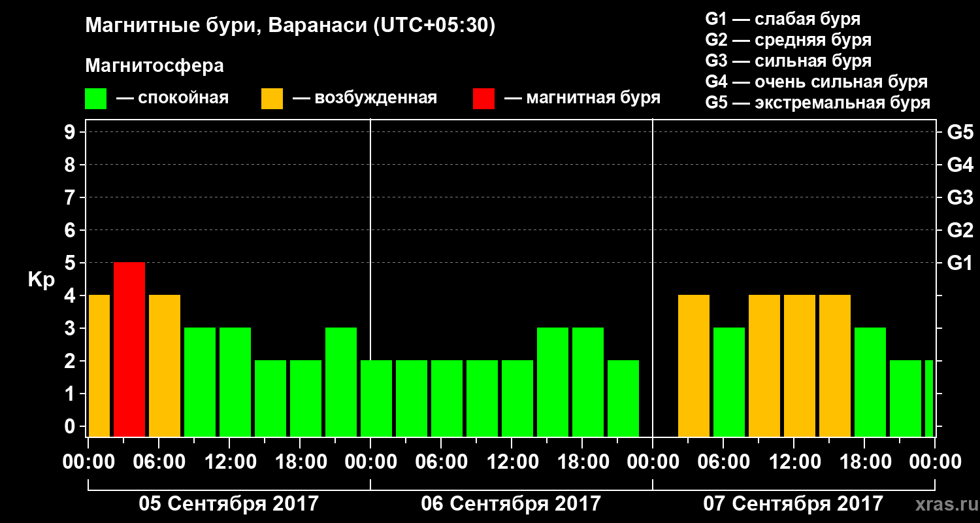This screenshot has width=980, height=523.
Task: Click the 'G3 — сильная буря' legend line
Action: pos(788,61)
